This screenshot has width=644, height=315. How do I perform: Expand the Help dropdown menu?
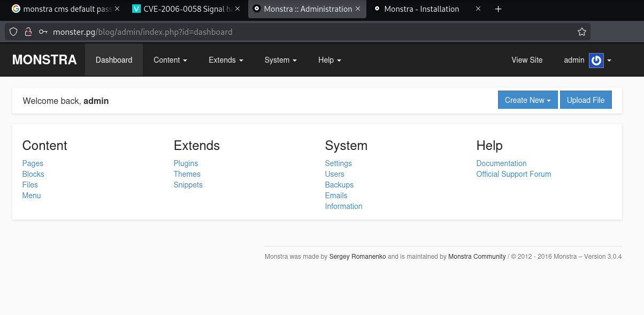point(329,60)
